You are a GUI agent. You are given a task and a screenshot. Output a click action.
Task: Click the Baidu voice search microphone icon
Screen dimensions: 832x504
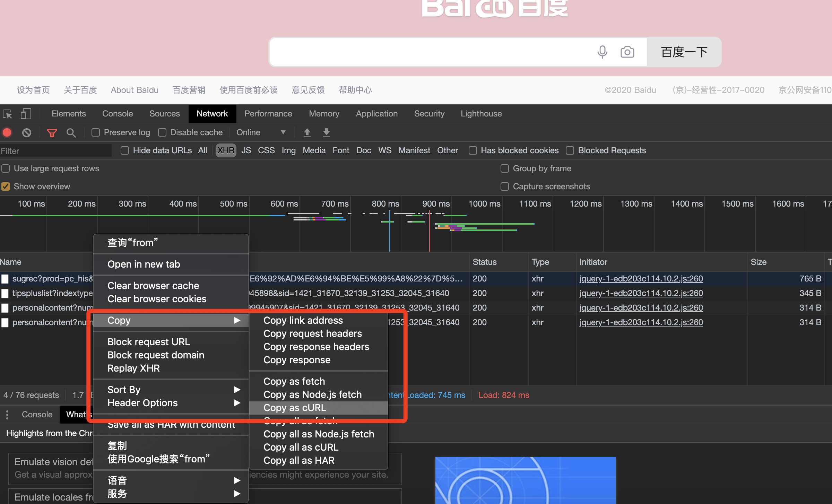coord(602,52)
